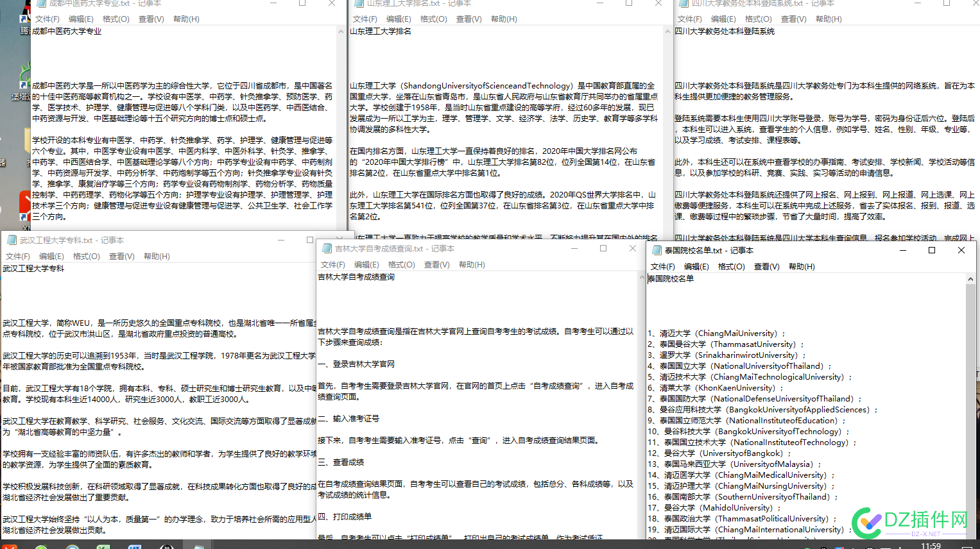Open 帮助(H) menu in 泰国院校名单 window
Image resolution: width=980 pixels, height=549 pixels.
coord(802,267)
